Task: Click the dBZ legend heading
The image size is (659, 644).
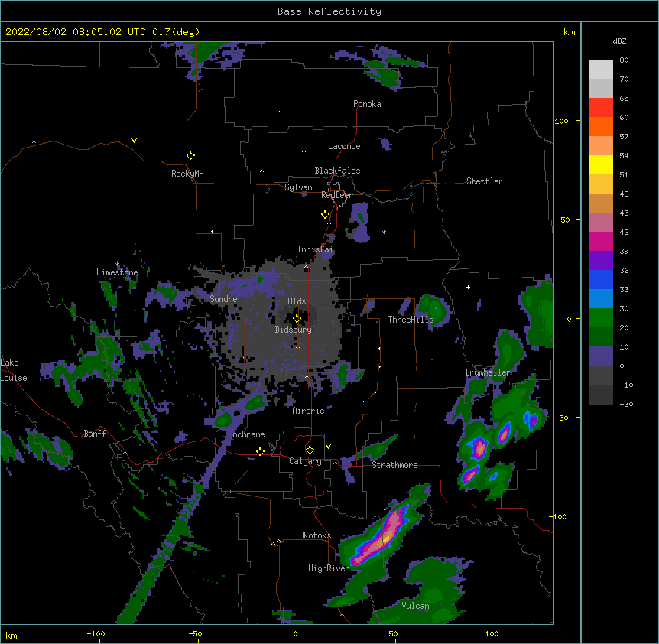Action: (x=619, y=41)
